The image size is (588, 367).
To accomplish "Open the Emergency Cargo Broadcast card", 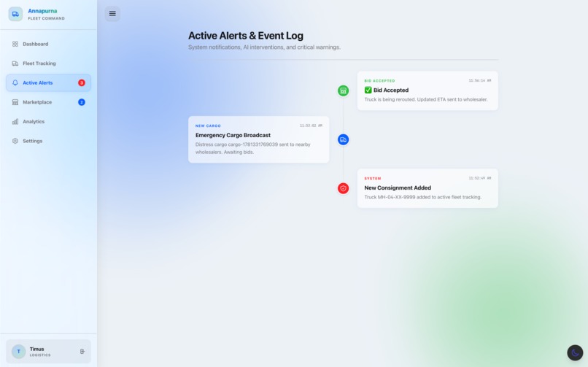I will (x=259, y=139).
